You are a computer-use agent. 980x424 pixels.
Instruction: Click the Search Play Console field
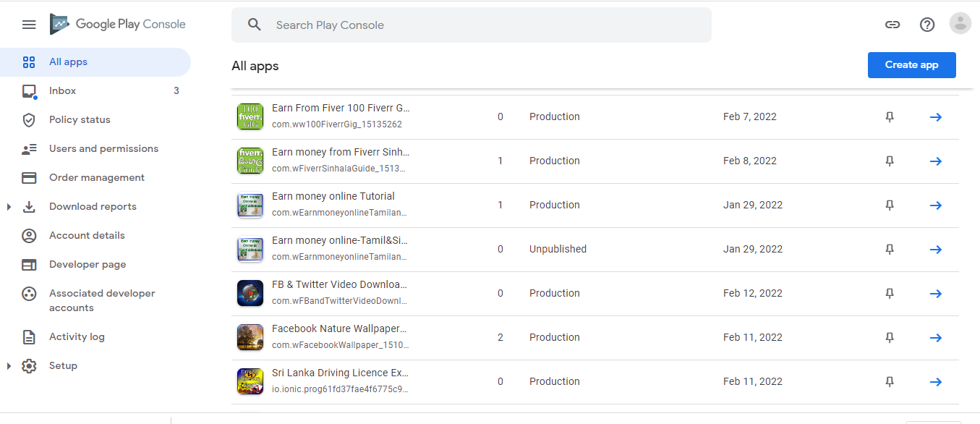coord(471,25)
